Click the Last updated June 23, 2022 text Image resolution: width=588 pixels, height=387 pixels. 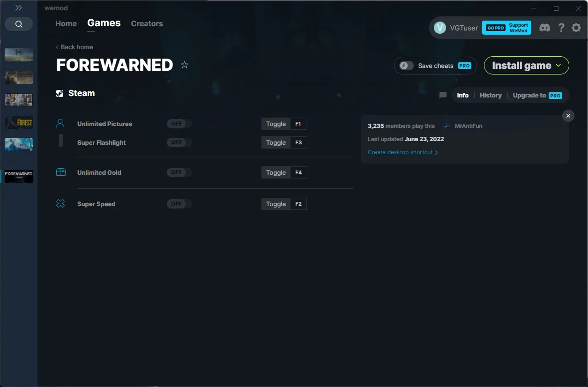coord(406,139)
